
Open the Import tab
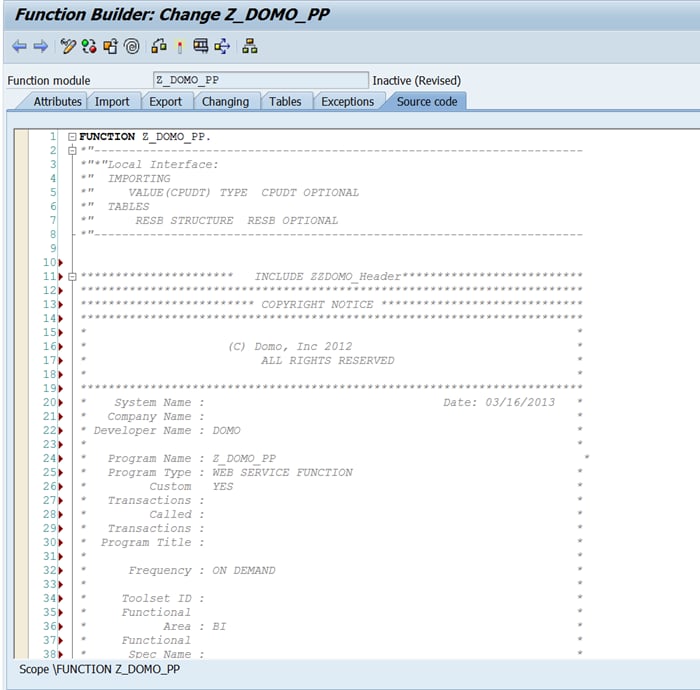(112, 102)
